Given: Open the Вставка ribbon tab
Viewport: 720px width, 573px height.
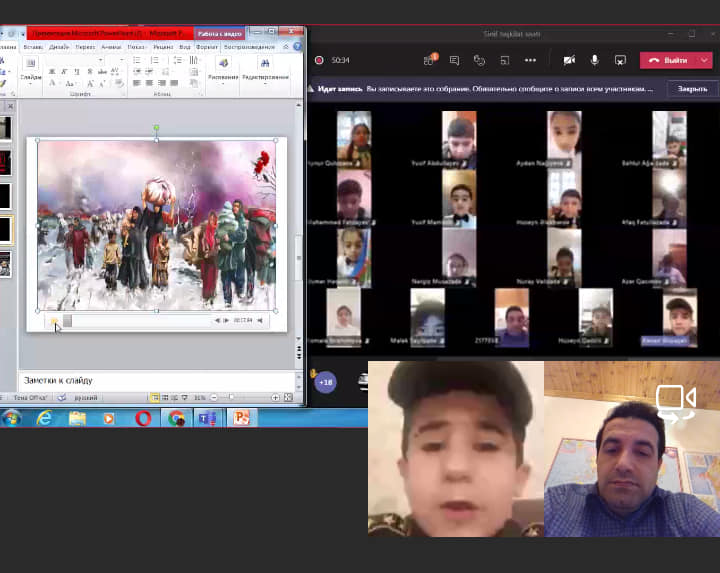Looking at the screenshot, I should (x=33, y=47).
